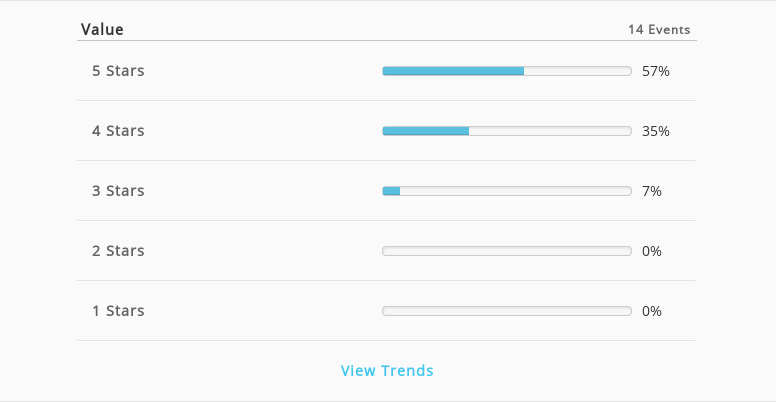Screen dimensions: 776x402
Task: Click the 3 Stars progress bar
Action: click(x=507, y=191)
